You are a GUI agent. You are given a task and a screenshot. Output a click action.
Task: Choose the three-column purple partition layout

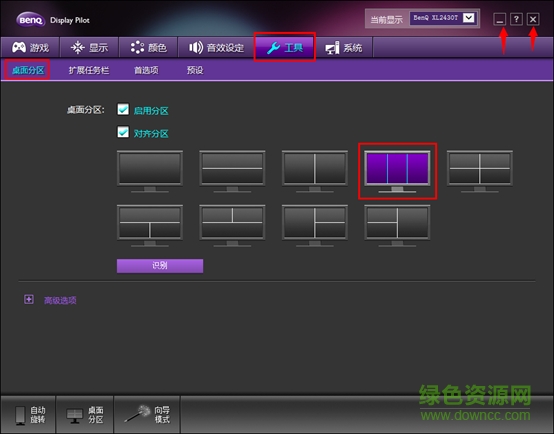(x=397, y=171)
